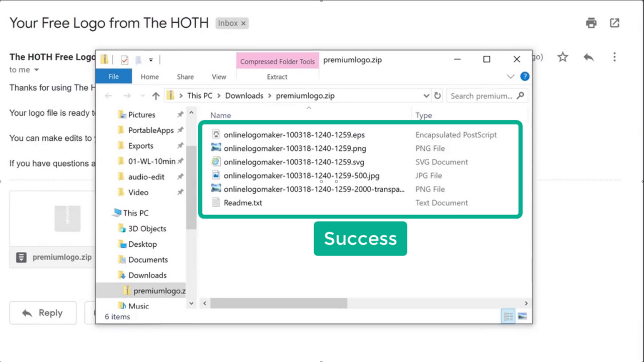
Task: Open audio-edit folder in navigation pane
Action: [x=146, y=177]
